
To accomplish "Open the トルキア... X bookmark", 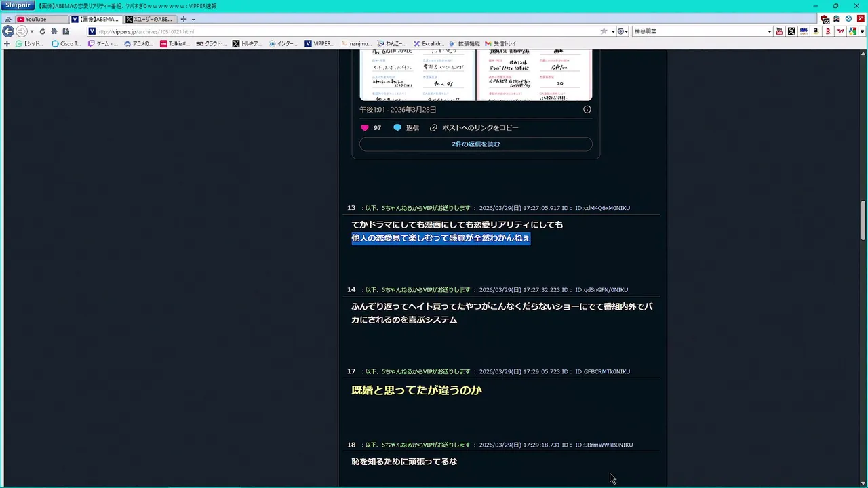I will point(248,43).
